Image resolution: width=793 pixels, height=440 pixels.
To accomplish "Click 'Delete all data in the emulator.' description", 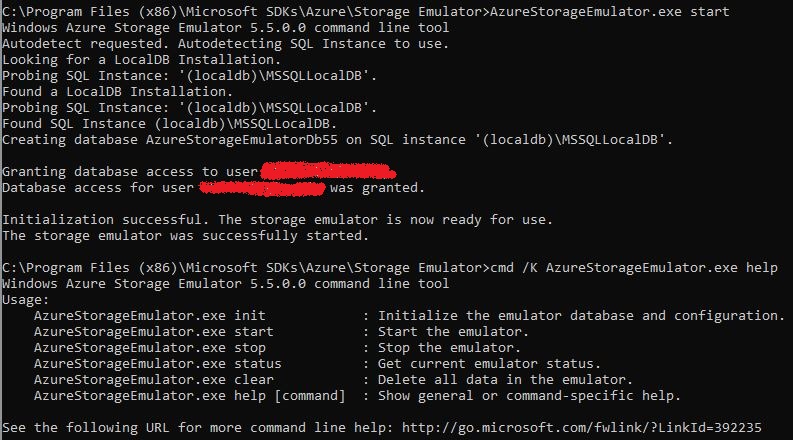I will 506,379.
